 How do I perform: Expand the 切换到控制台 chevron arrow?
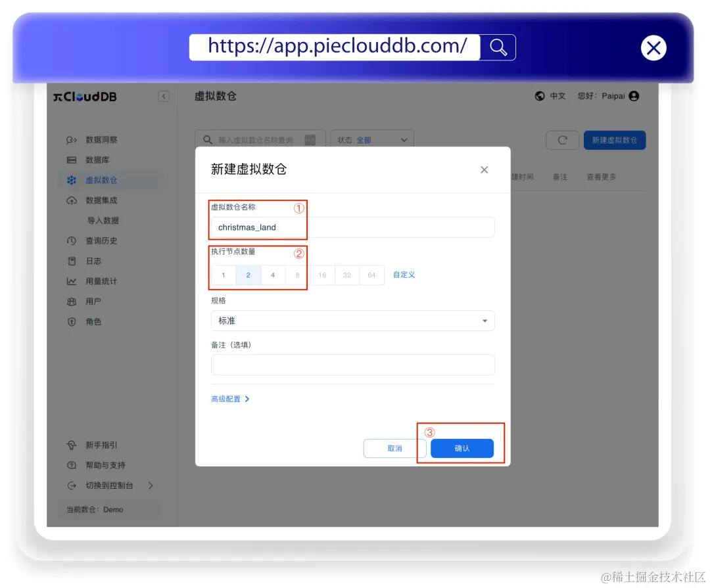(151, 486)
